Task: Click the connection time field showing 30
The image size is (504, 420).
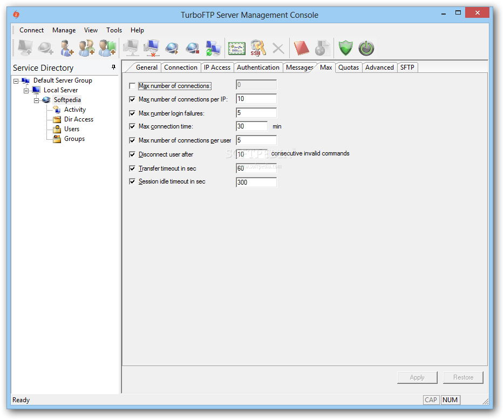Action: pos(251,126)
